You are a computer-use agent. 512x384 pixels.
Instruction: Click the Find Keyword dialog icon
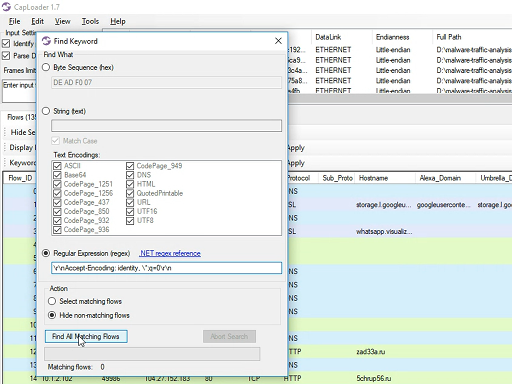click(x=46, y=41)
